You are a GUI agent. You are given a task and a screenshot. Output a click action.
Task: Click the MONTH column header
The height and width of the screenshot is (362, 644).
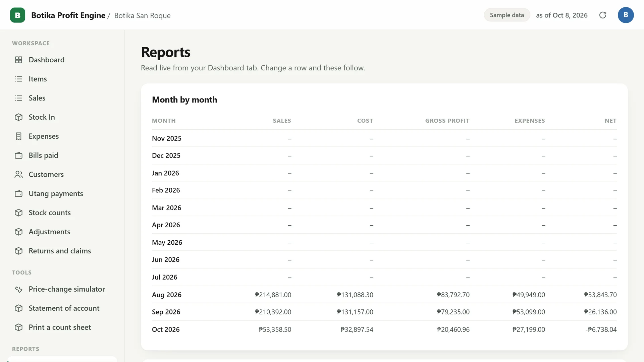[164, 121]
